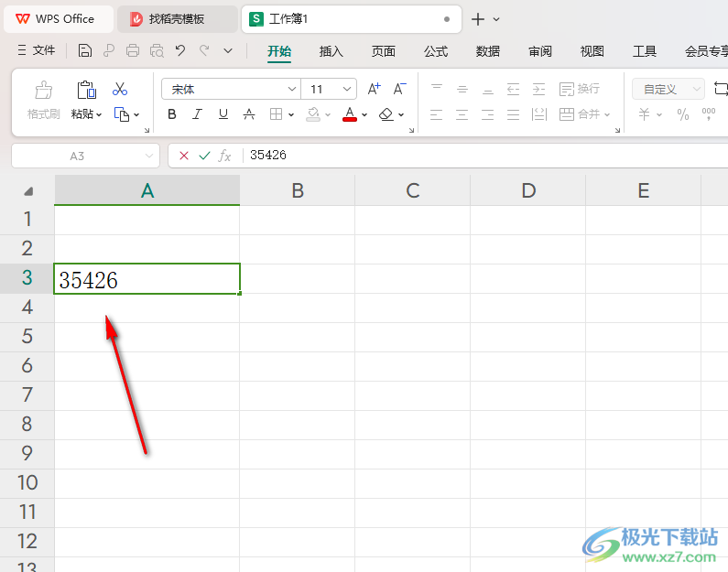
Task: Select column B header
Action: click(x=298, y=190)
